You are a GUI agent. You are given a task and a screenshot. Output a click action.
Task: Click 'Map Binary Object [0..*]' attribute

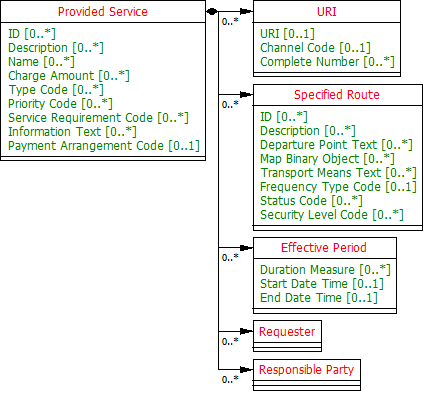pyautogui.click(x=327, y=159)
